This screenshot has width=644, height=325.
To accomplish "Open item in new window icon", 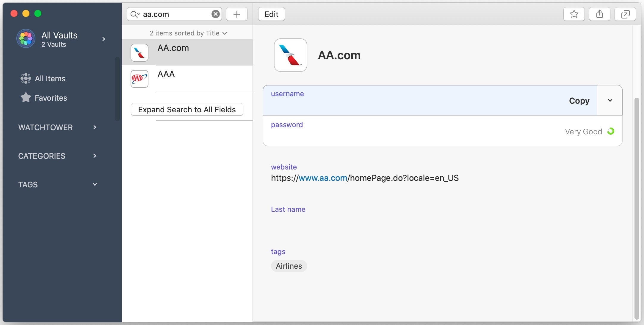I will tap(625, 14).
